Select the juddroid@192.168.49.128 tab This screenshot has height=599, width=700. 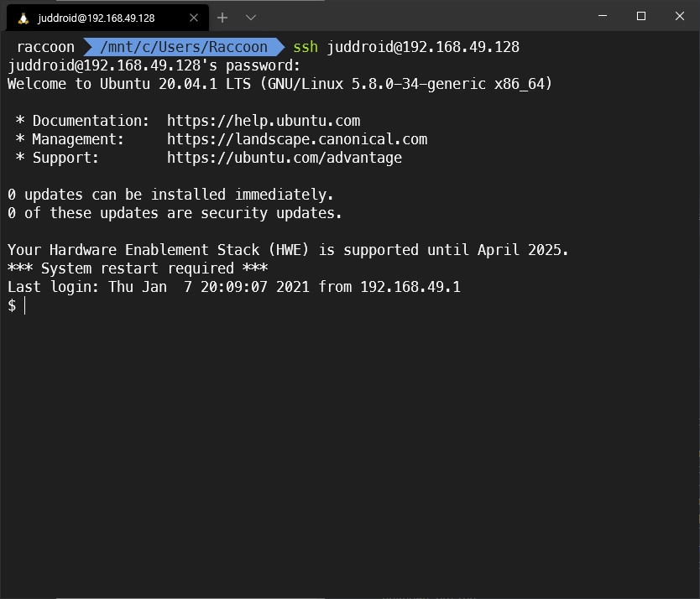click(107, 18)
